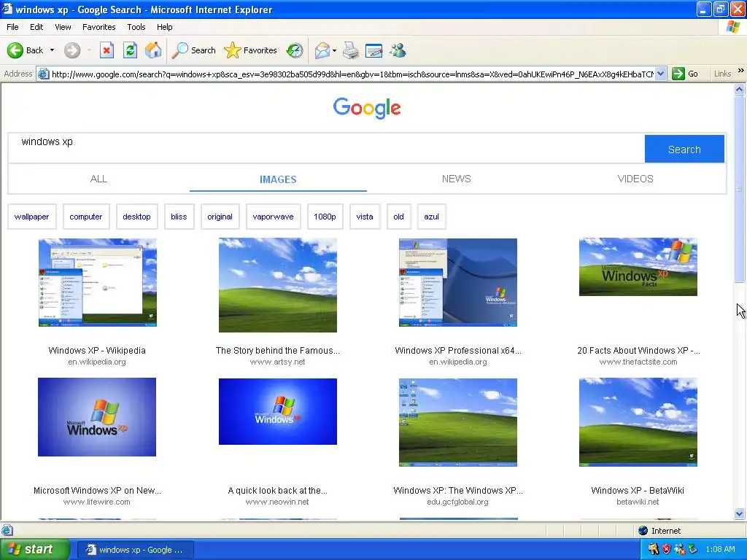Open the gcfglobal Windows XP desktop thumbnail
The image size is (747, 560).
(x=458, y=422)
